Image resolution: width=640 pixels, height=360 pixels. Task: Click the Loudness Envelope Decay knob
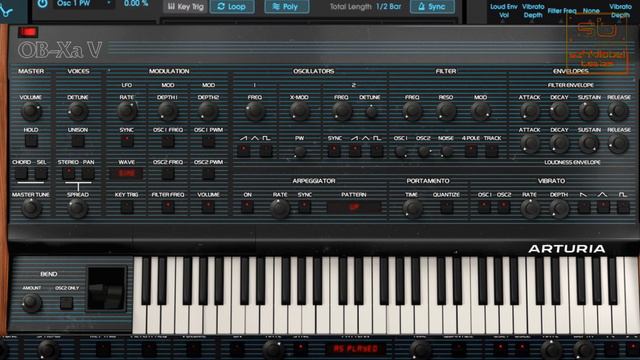tap(559, 144)
